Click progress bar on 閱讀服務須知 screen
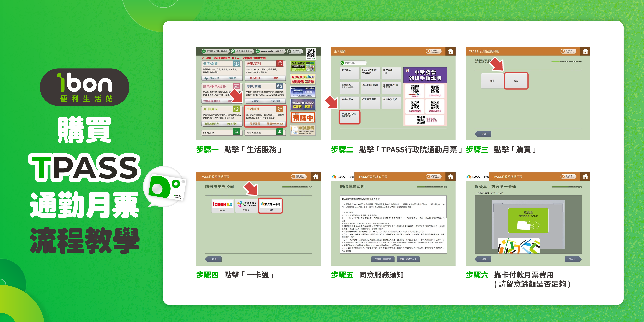This screenshot has height=322, width=644. coord(430,187)
